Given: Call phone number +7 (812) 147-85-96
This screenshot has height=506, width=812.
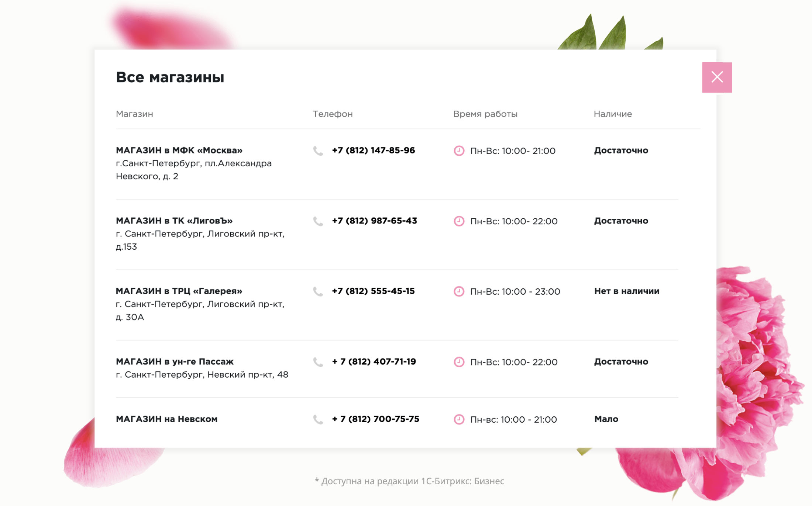Looking at the screenshot, I should 373,150.
